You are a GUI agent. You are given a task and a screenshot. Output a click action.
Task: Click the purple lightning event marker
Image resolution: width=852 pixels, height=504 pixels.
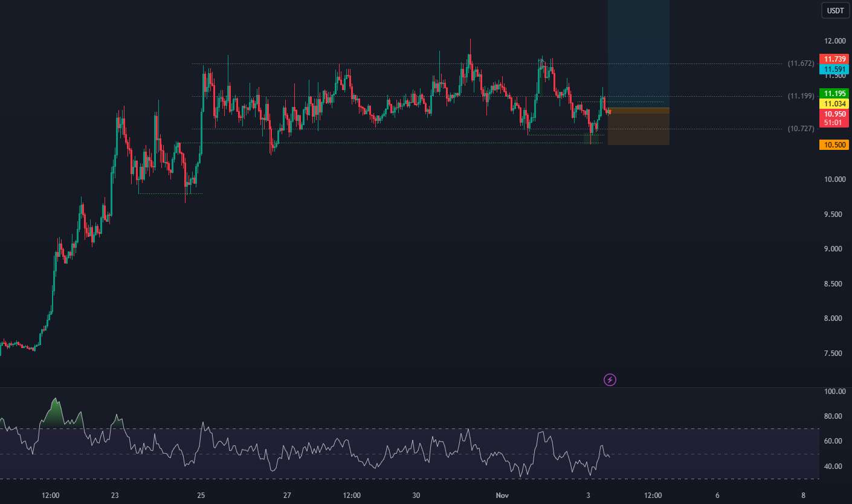[x=610, y=380]
